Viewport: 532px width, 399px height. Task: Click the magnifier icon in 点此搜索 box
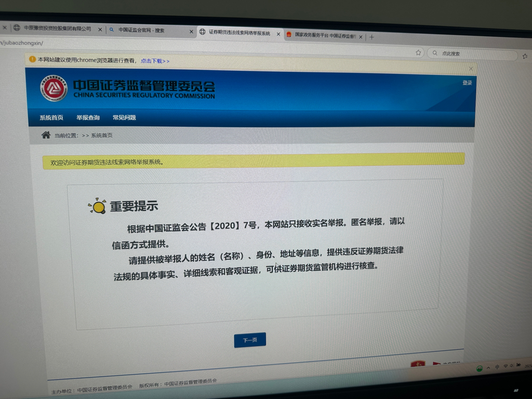pyautogui.click(x=435, y=53)
